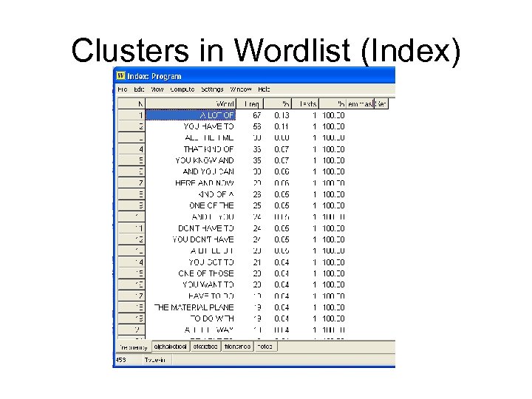Image resolution: width=532 pixels, height=399 pixels.
Task: Click the Set column header
Action: [x=381, y=104]
